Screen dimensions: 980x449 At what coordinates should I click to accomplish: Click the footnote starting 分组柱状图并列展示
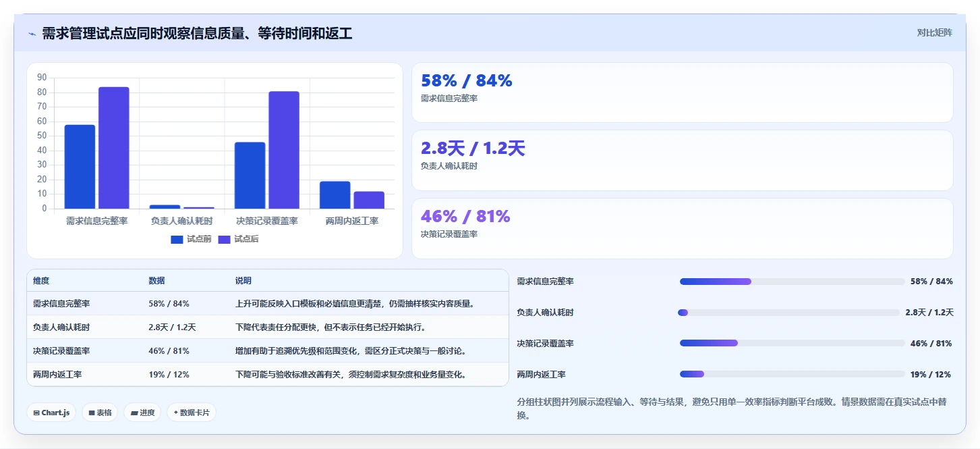[x=732, y=408]
